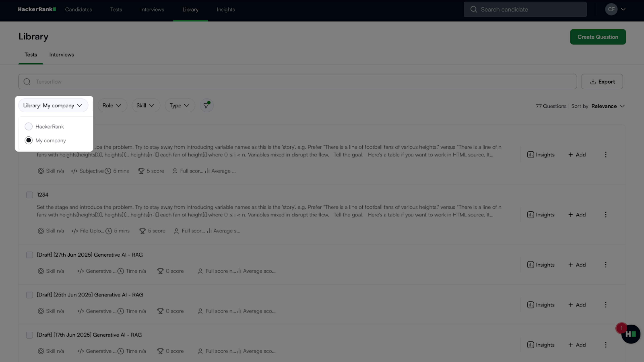
Task: Click the CF user avatar
Action: [611, 9]
